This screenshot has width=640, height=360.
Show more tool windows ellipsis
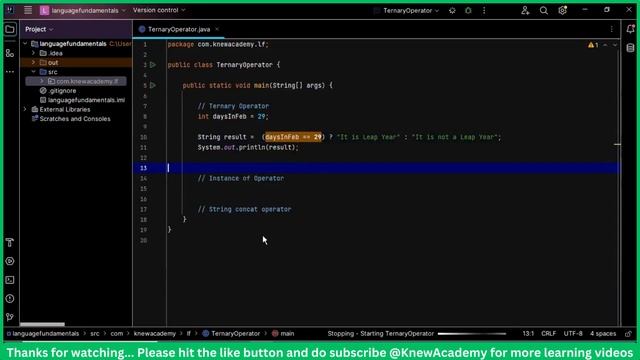(10, 72)
